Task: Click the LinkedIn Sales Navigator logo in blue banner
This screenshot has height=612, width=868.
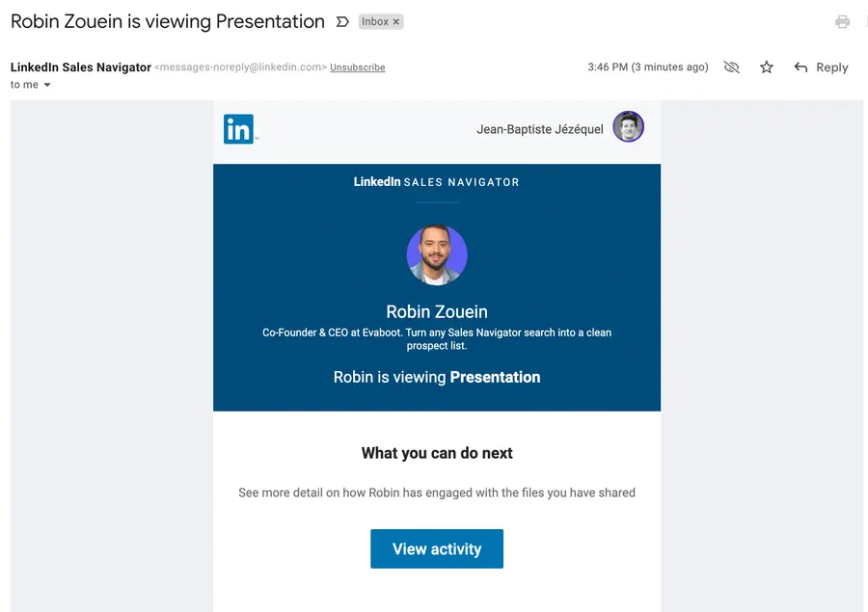Action: pos(436,181)
